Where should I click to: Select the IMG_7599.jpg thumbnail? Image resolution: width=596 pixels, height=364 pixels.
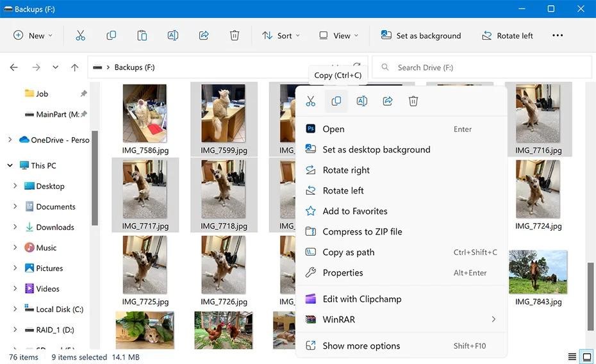point(224,113)
